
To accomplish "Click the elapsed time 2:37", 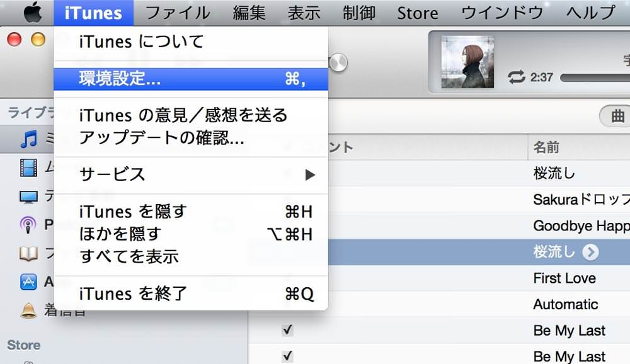I will pyautogui.click(x=542, y=77).
